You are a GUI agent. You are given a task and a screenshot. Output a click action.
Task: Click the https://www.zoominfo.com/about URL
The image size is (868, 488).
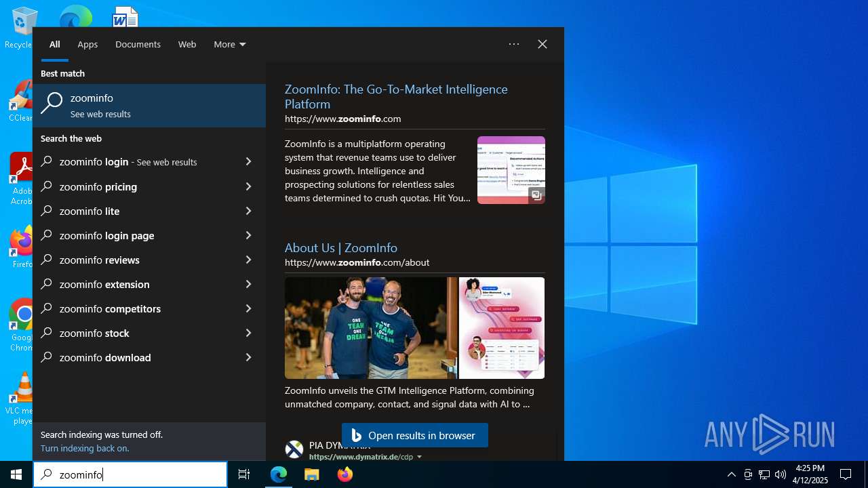pos(357,262)
